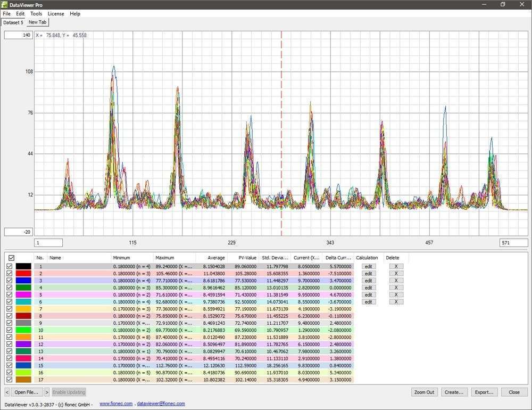Click the lime color swatch of curve 16
Viewport: 532px width, 410px height.
click(x=23, y=373)
